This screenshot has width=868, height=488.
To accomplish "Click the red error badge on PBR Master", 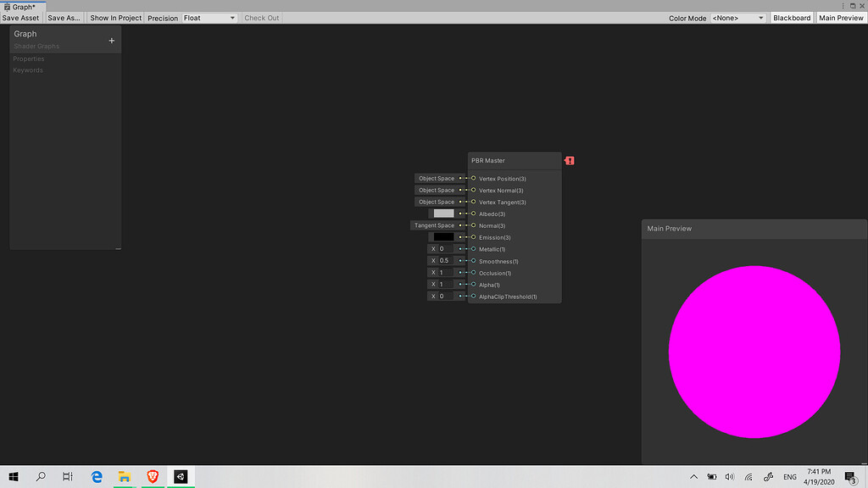I will coord(569,160).
